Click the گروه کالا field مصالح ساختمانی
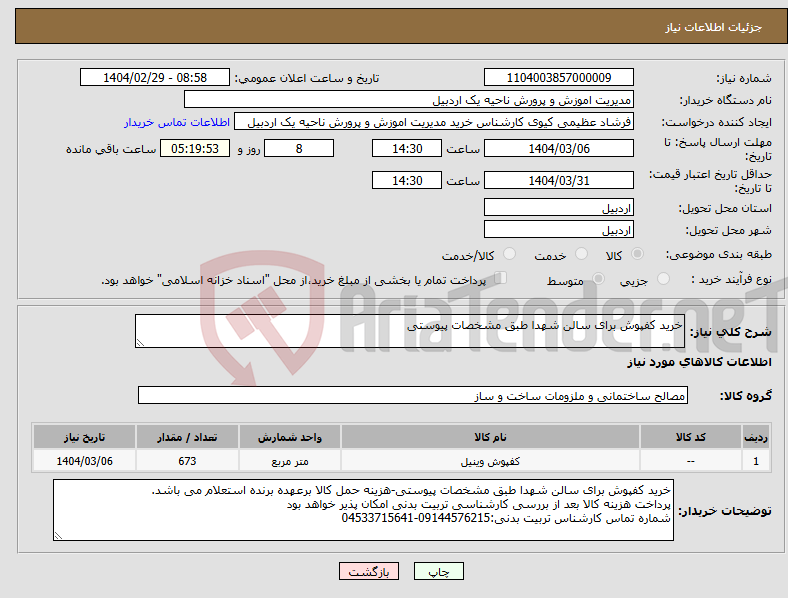The image size is (788, 598). point(413,395)
